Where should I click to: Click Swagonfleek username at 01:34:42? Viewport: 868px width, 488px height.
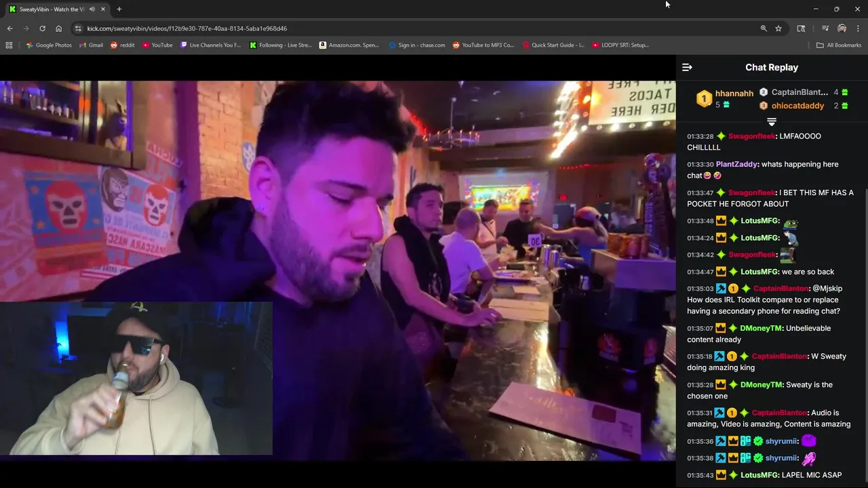tap(751, 255)
